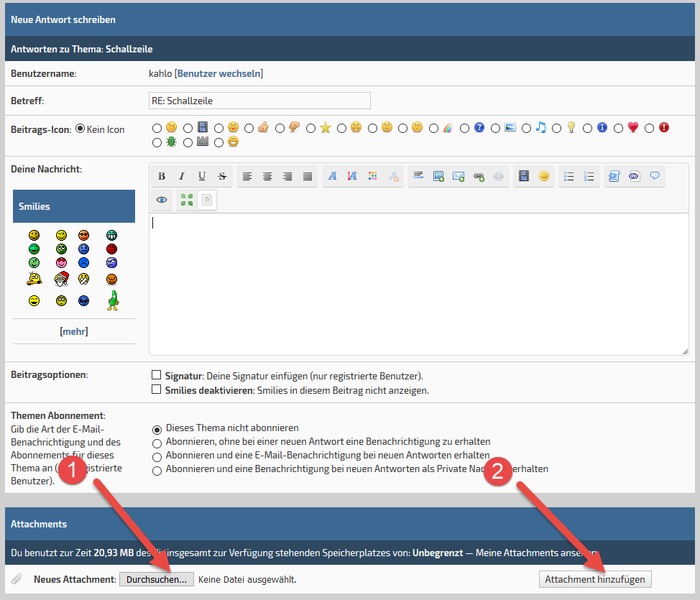Open the font name dropdown

click(332, 177)
